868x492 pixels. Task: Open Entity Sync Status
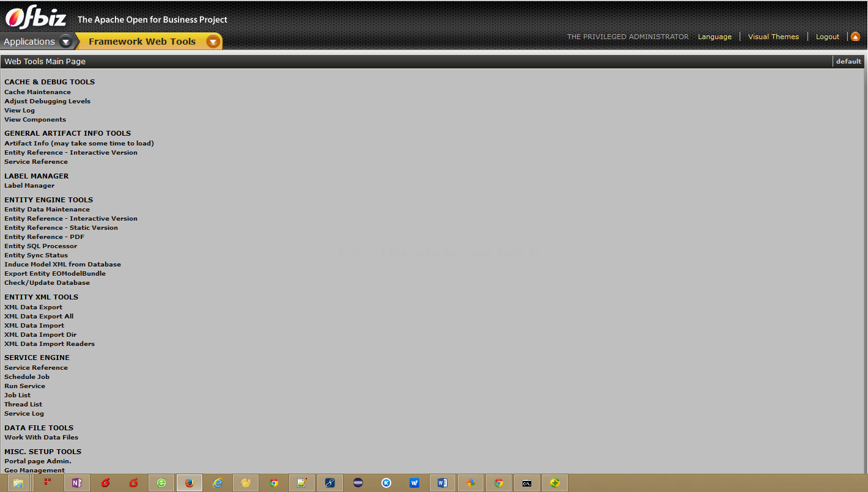(36, 255)
